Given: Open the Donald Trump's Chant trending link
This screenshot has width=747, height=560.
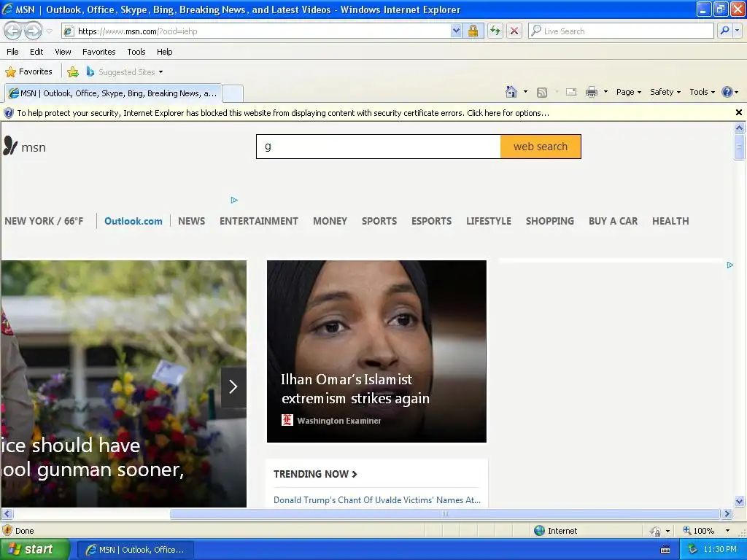Looking at the screenshot, I should click(377, 500).
